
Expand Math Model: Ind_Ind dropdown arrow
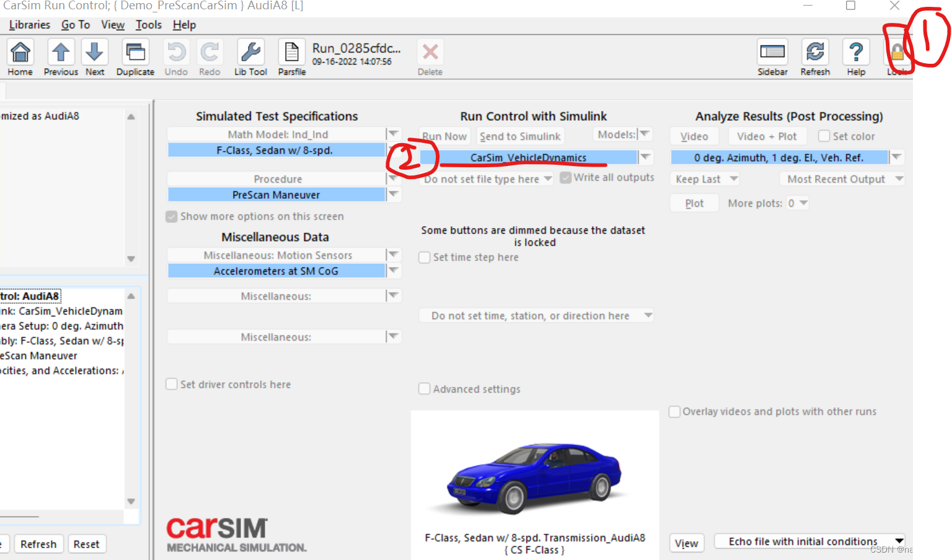click(x=394, y=134)
